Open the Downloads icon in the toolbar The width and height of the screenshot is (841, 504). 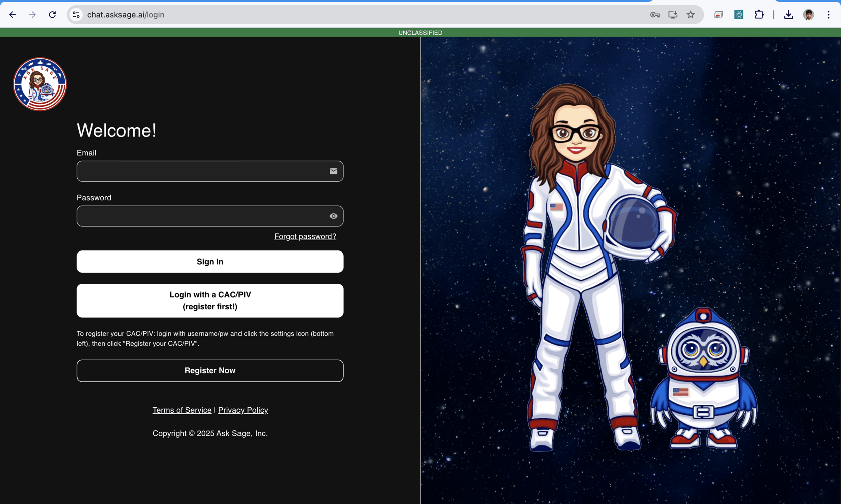click(788, 15)
